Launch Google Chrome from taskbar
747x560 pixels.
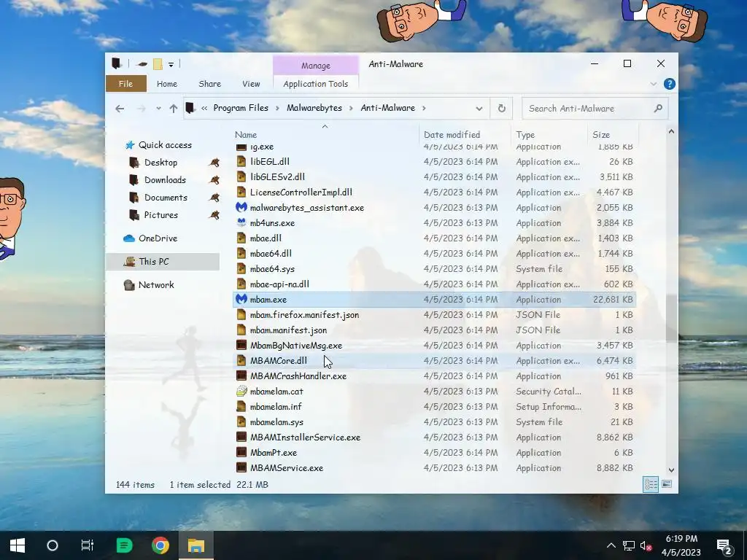160,545
